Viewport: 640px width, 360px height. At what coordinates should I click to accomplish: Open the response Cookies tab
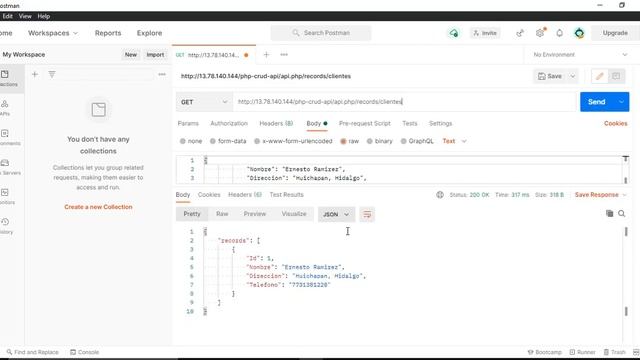209,195
